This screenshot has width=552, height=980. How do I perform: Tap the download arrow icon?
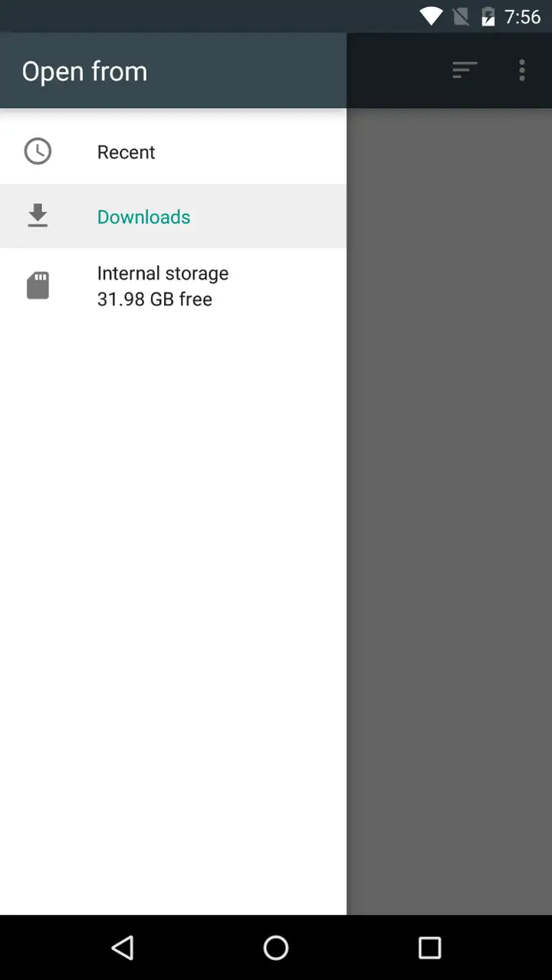(x=38, y=216)
